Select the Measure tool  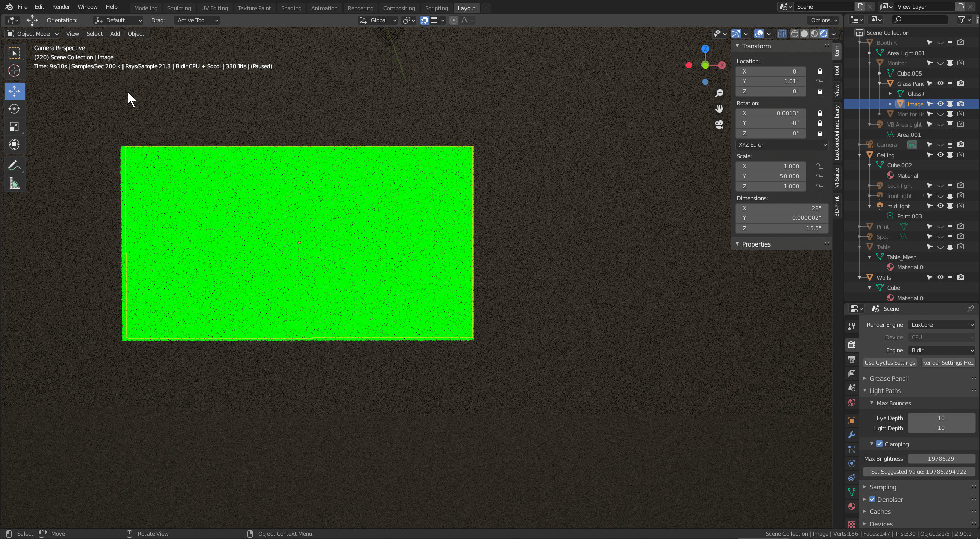14,184
